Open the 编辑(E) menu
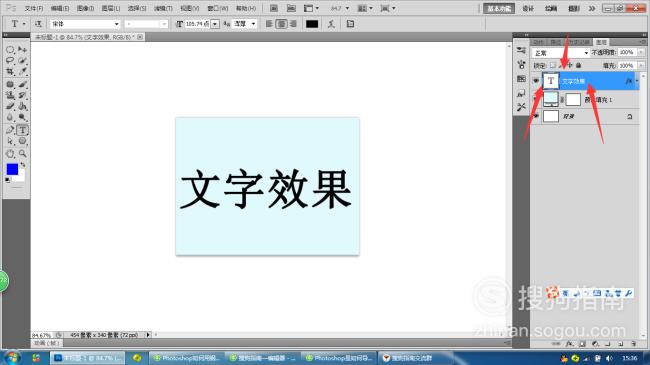The height and width of the screenshot is (365, 650). [60, 8]
